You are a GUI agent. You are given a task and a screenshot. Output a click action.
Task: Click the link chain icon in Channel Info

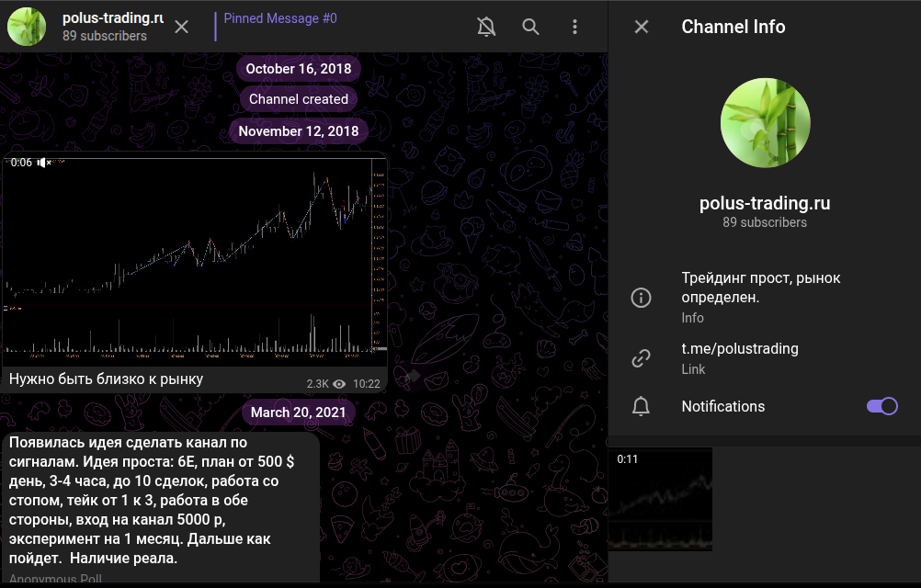641,358
